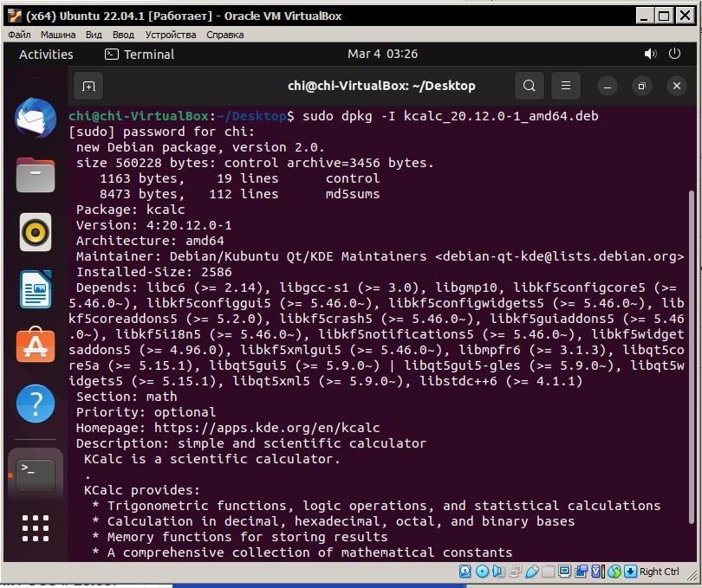Click the Right Ctrl host key label
Screen dimensions: 702x588
coord(659,572)
